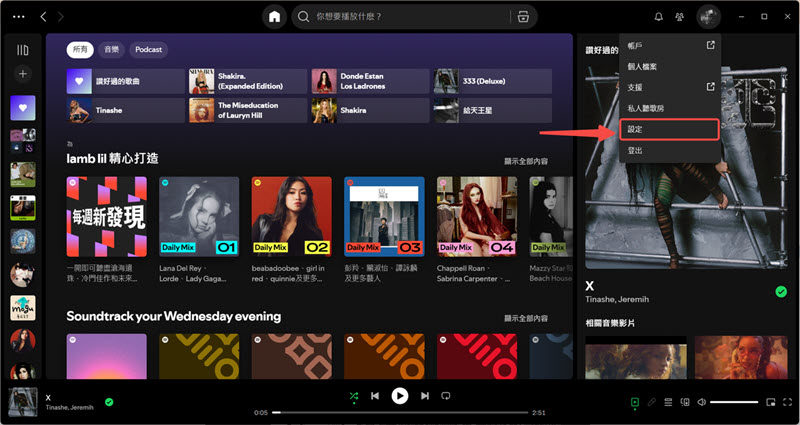Open the three-dots app menu

point(18,17)
